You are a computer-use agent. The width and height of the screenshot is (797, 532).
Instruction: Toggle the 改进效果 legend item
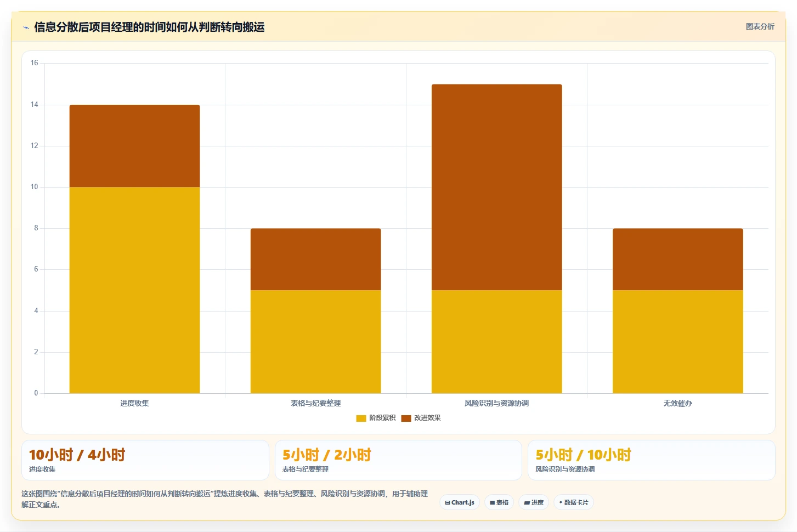[421, 418]
